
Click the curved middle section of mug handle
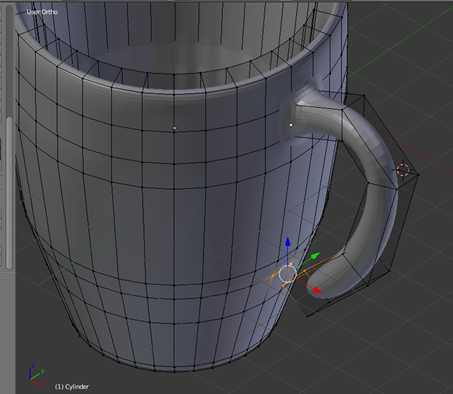(377, 157)
